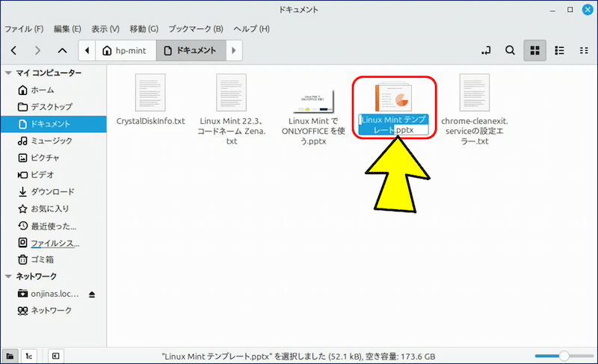This screenshot has width=598, height=364.
Task: Click the path bar left scroll arrow
Action: coord(87,50)
